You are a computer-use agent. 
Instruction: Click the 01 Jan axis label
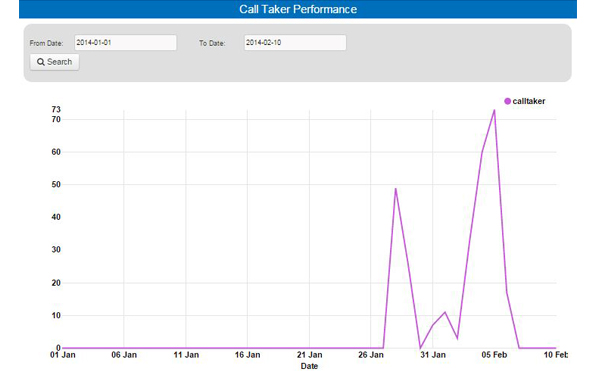(63, 355)
